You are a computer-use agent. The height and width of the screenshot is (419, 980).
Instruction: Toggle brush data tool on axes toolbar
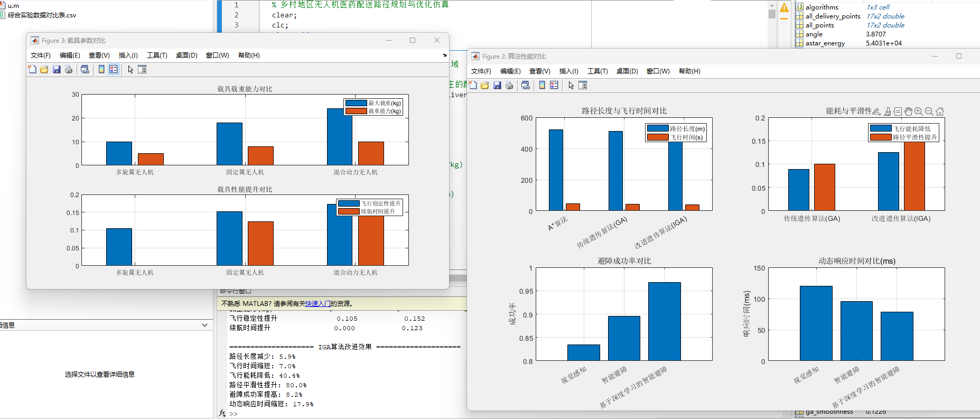pyautogui.click(x=888, y=111)
